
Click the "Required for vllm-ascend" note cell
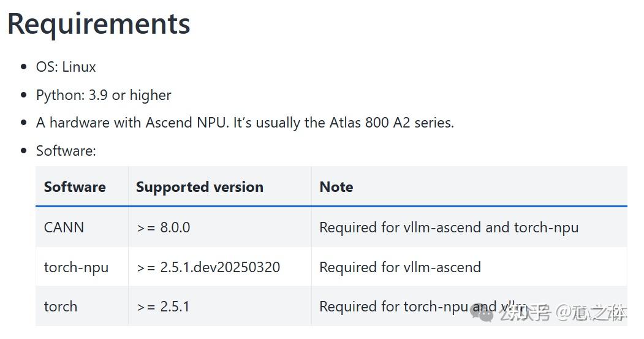click(x=400, y=267)
